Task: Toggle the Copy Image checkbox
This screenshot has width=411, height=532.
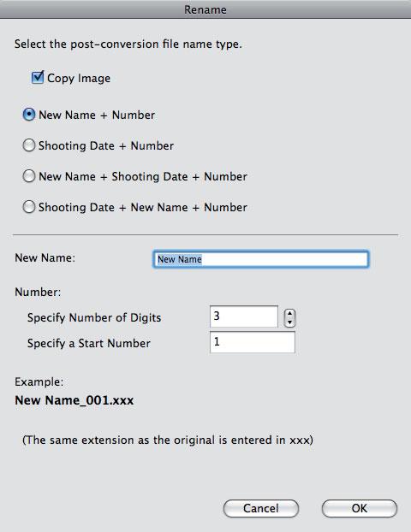Action: [x=38, y=77]
